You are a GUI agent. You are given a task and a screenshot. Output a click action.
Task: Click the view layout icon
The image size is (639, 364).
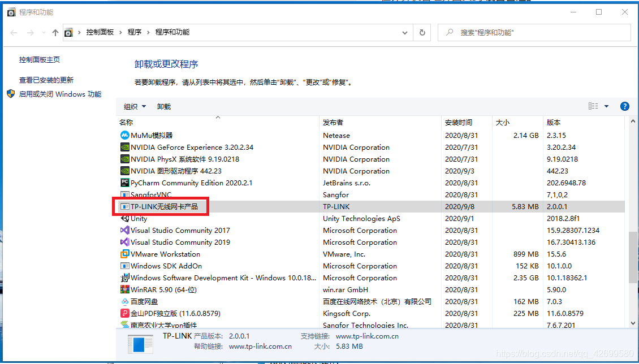593,106
